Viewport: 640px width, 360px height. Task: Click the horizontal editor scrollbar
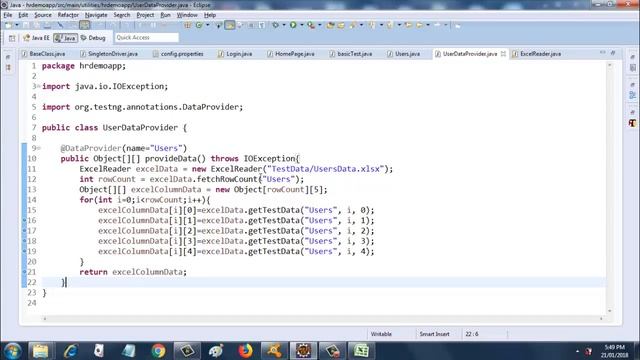point(322,319)
